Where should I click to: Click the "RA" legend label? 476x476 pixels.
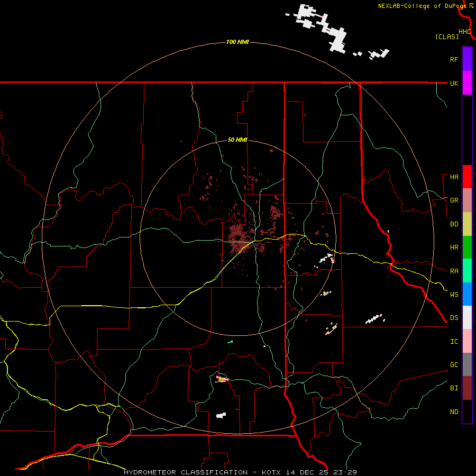click(x=454, y=271)
